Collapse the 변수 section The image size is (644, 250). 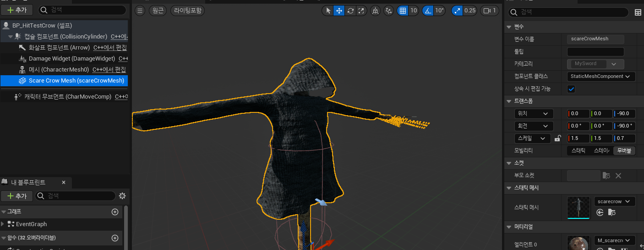coord(509,27)
